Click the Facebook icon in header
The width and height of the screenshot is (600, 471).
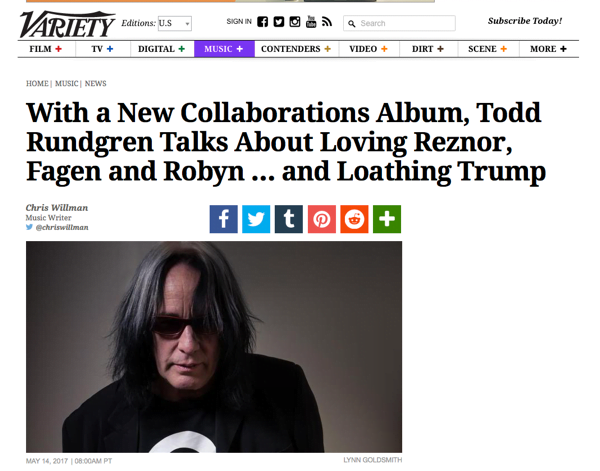point(262,22)
